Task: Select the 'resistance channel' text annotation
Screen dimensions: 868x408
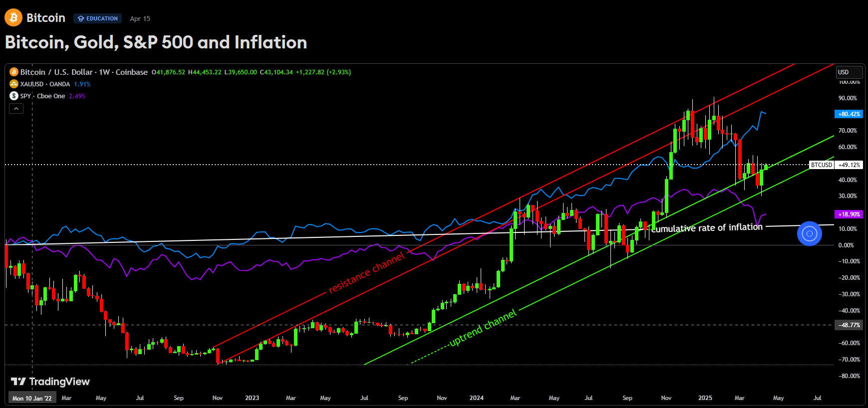Action: tap(367, 273)
